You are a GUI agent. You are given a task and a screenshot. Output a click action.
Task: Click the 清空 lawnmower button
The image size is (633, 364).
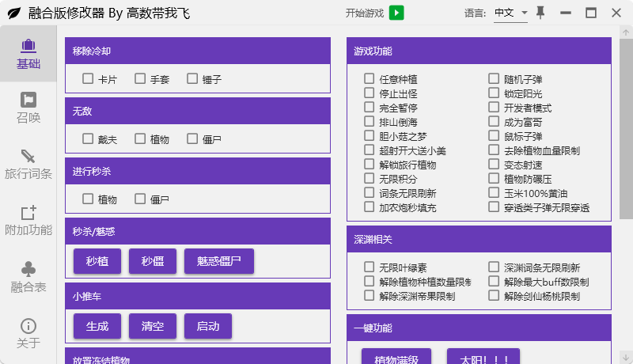[153, 326]
